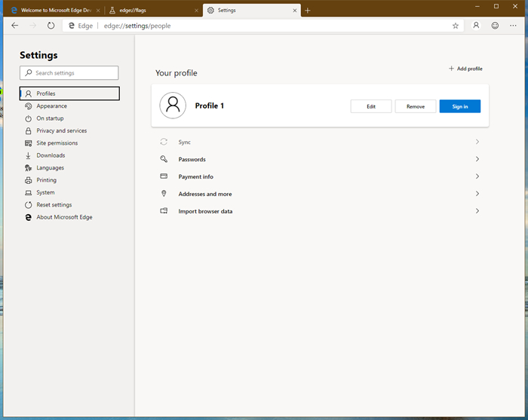Click the Profile 1 avatar picture
This screenshot has width=528, height=420.
[x=173, y=106]
